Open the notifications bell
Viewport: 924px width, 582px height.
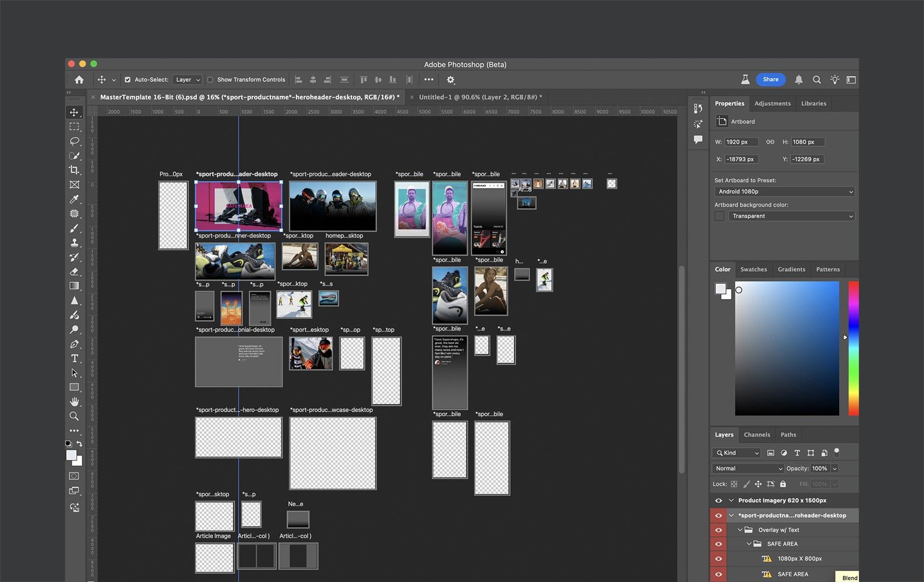(x=799, y=80)
